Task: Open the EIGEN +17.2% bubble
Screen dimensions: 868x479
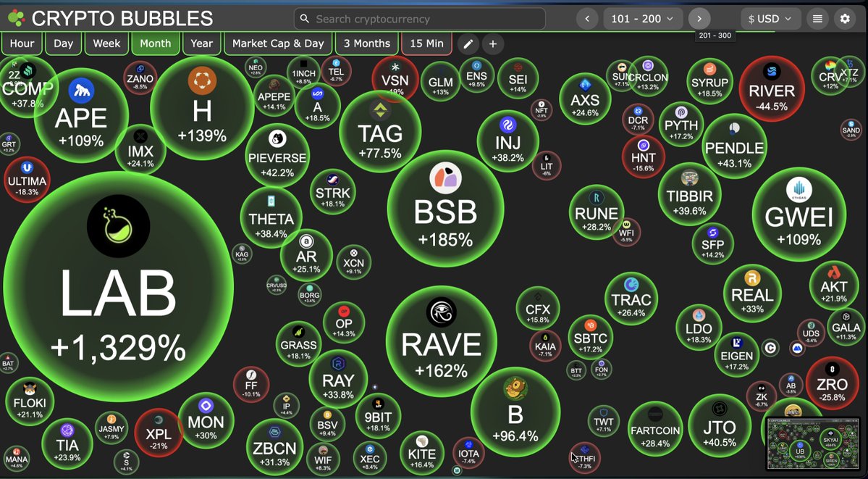Action: tap(737, 354)
